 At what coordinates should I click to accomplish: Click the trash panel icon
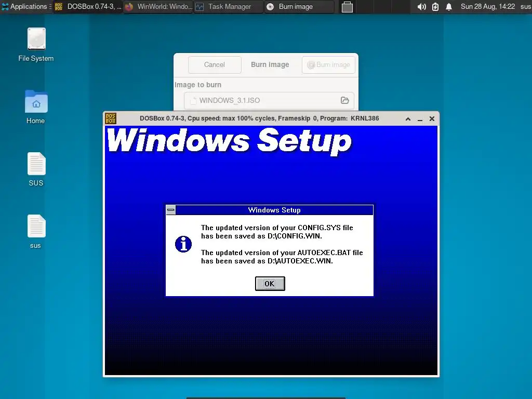pos(347,7)
